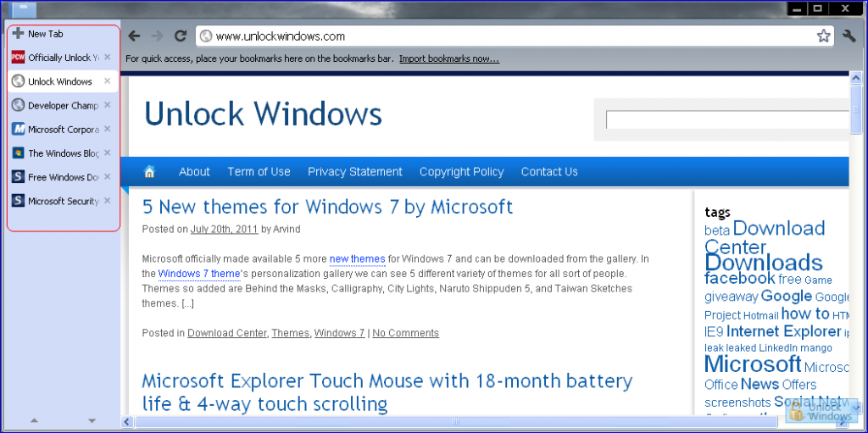Open the wrench settings menu
Screen dimensions: 868x433
pyautogui.click(x=849, y=36)
